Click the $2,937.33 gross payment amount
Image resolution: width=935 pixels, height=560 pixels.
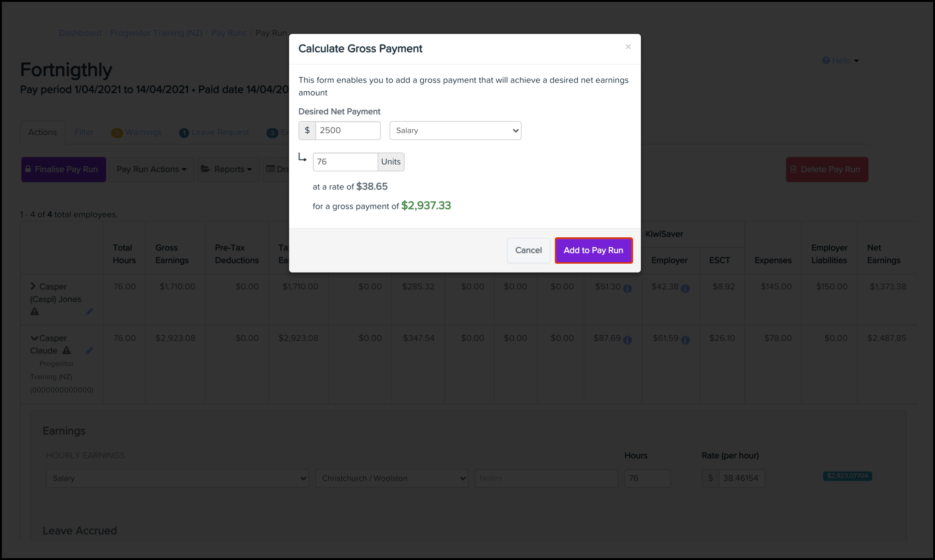(x=426, y=206)
